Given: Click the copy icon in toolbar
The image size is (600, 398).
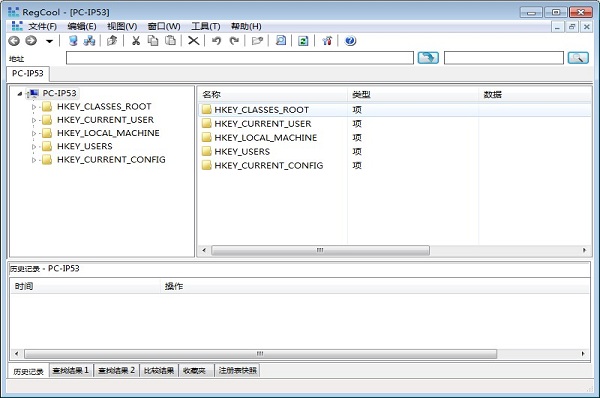Looking at the screenshot, I should (x=153, y=41).
